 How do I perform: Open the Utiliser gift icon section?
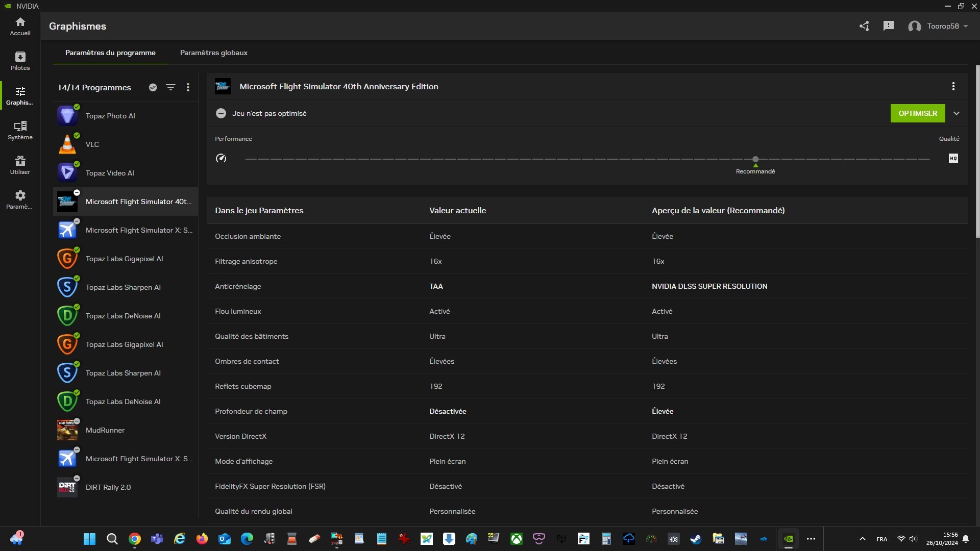click(20, 165)
